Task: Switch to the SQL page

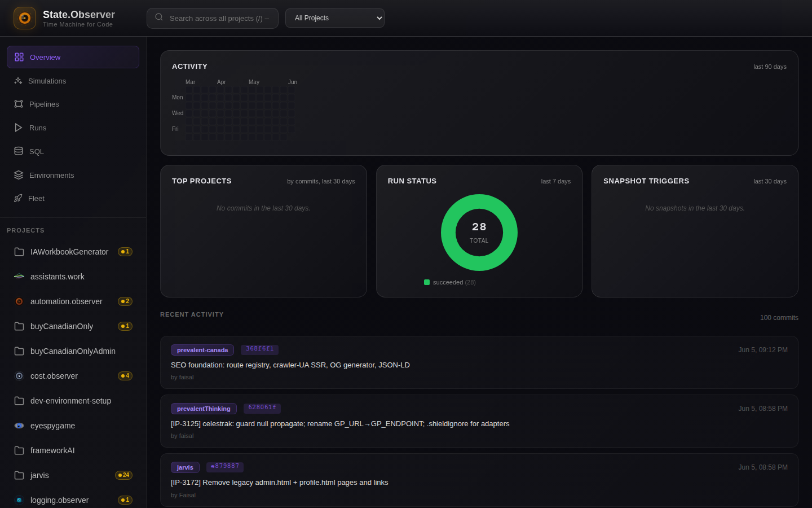Action: (x=73, y=151)
